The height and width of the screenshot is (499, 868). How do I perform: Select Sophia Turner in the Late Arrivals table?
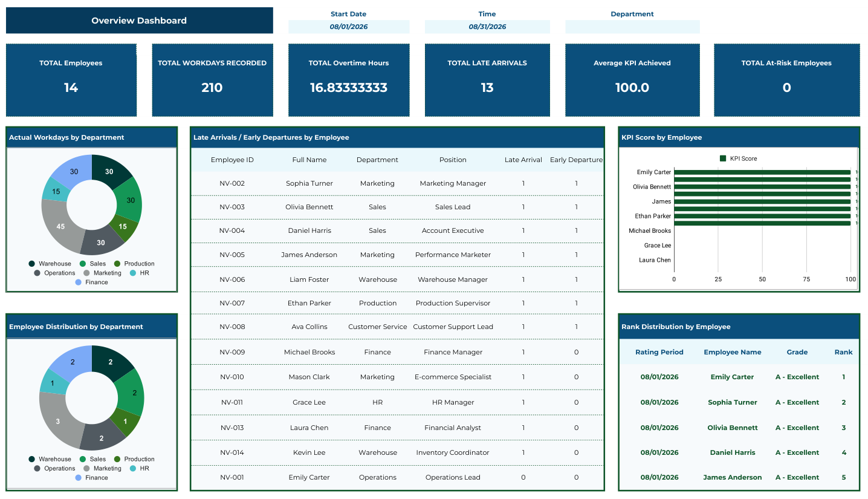pyautogui.click(x=309, y=183)
